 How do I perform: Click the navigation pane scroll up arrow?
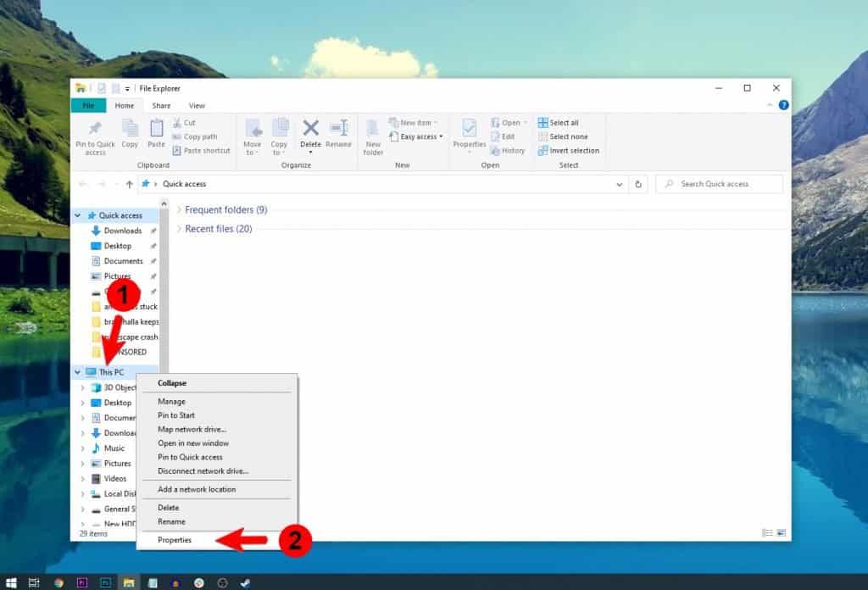click(164, 204)
